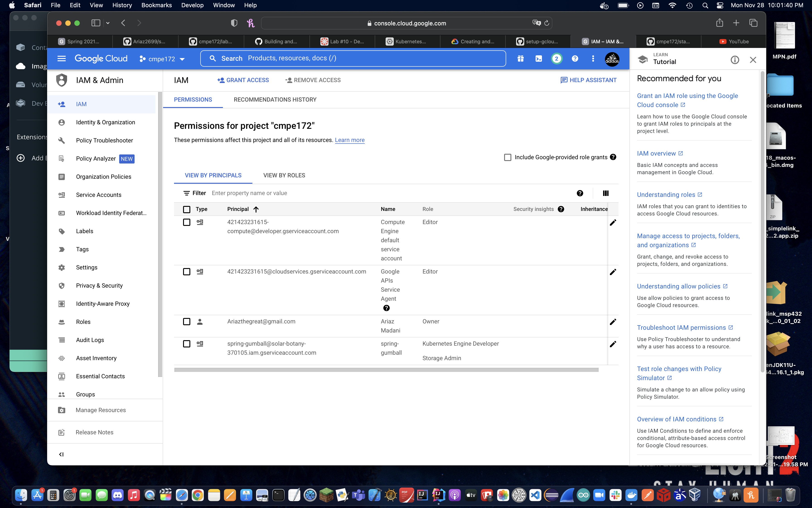Open IAM overview tutorial link
Viewport: 812px width, 508px height.
[660, 154]
